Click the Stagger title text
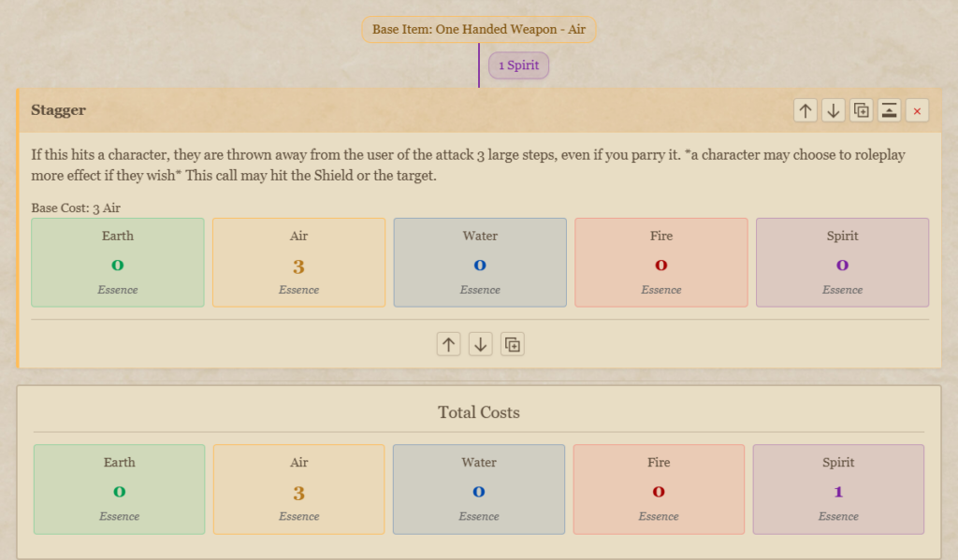 pos(58,110)
